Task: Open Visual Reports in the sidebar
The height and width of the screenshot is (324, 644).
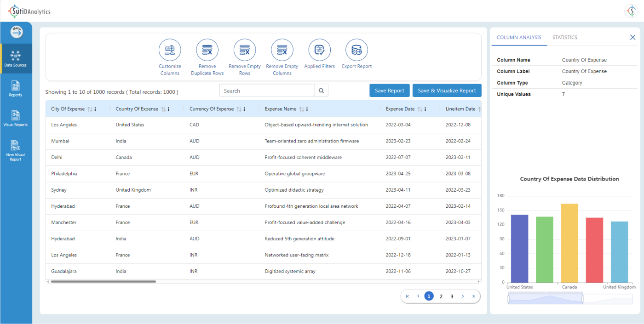Action: point(16,118)
